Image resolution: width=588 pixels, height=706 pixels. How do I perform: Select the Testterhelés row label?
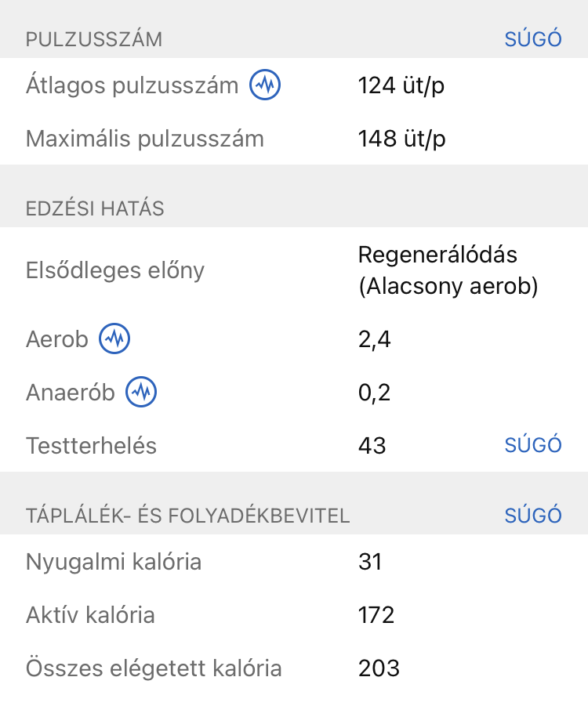[x=91, y=445]
